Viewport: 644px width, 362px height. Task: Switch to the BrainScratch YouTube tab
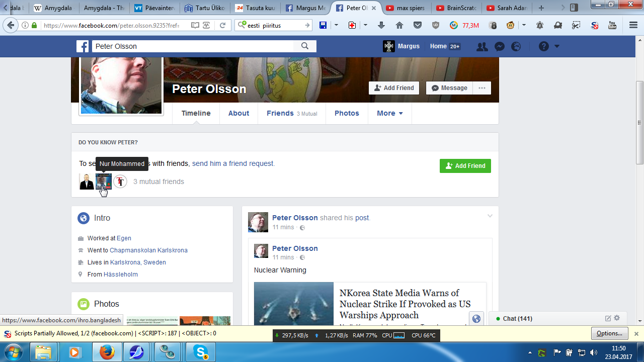456,8
